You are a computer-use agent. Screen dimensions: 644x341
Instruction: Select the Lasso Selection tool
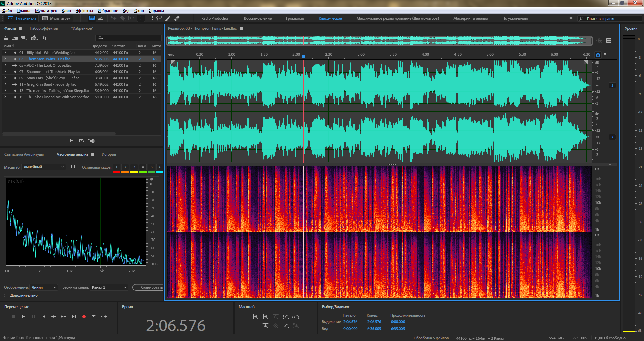[x=159, y=18]
